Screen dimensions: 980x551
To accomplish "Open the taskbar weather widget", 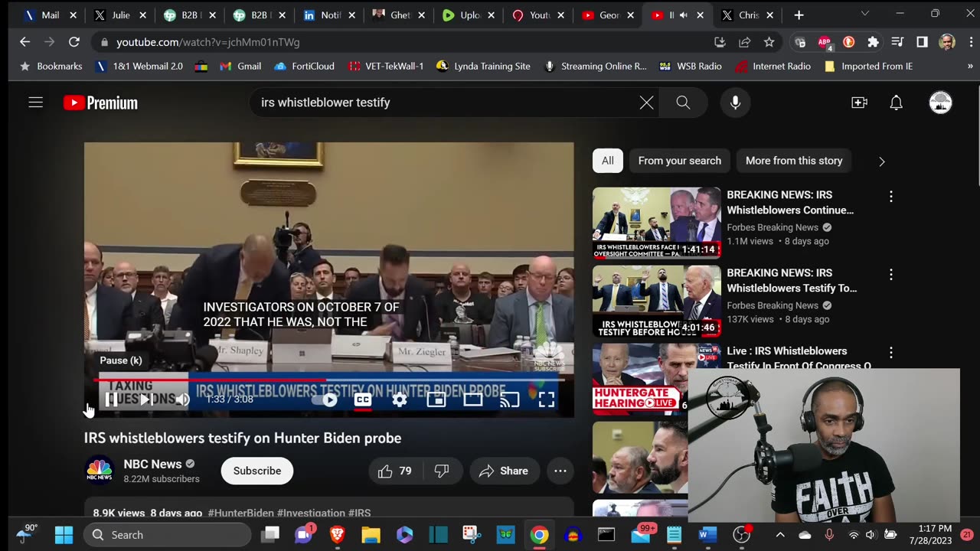I will click(25, 533).
